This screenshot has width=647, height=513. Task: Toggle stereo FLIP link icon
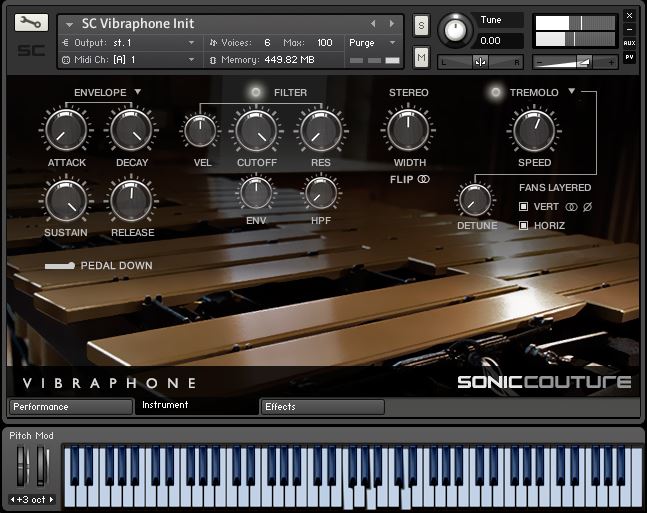(424, 179)
